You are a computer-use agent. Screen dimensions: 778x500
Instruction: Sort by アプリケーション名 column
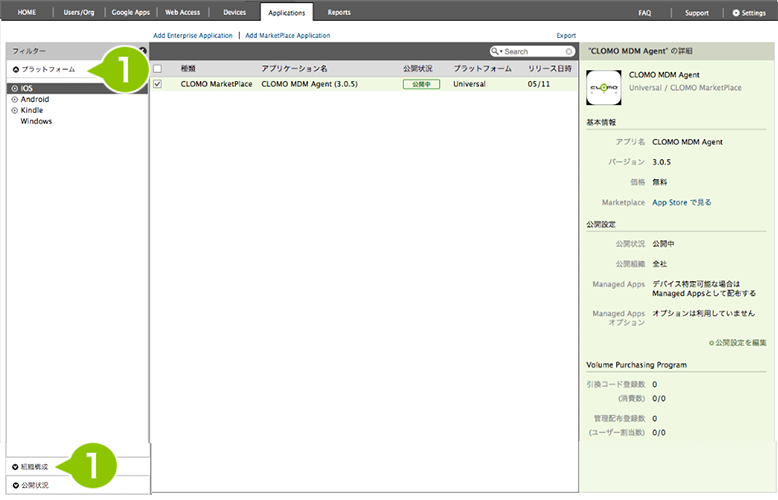pos(294,68)
